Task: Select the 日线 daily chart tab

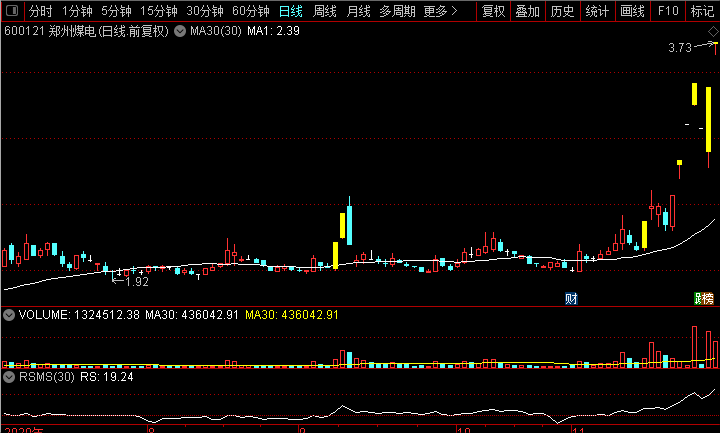Action: (291, 11)
